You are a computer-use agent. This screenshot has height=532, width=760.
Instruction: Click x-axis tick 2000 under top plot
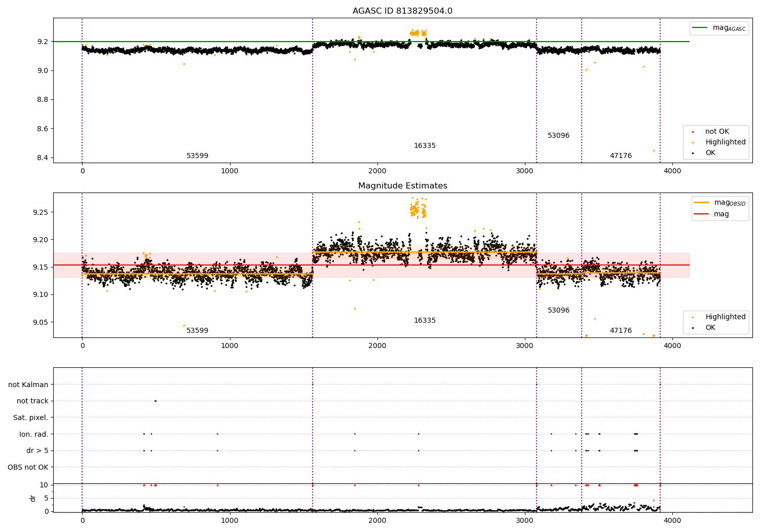click(377, 171)
